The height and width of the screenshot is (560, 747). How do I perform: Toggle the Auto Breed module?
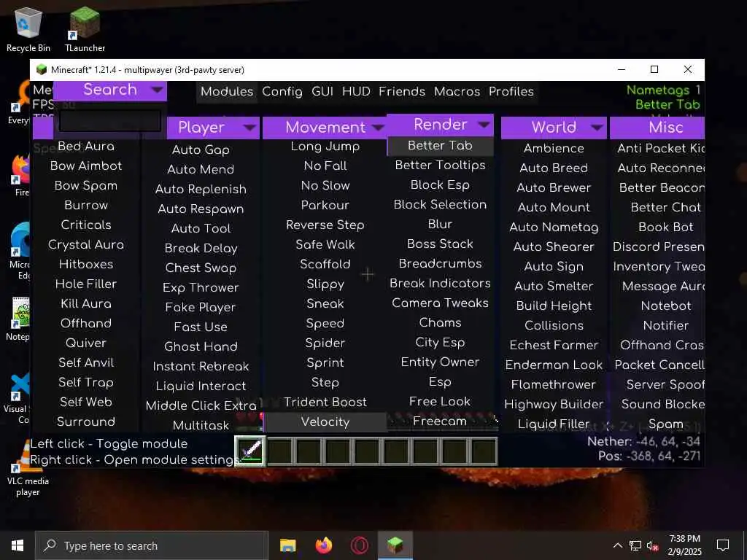click(554, 168)
